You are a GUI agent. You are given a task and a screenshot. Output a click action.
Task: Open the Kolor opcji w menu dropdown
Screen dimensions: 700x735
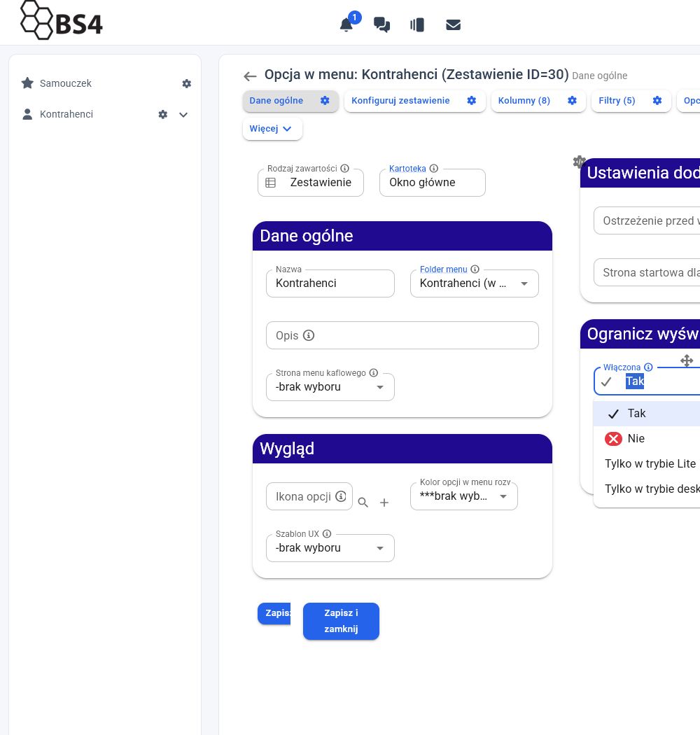click(463, 496)
